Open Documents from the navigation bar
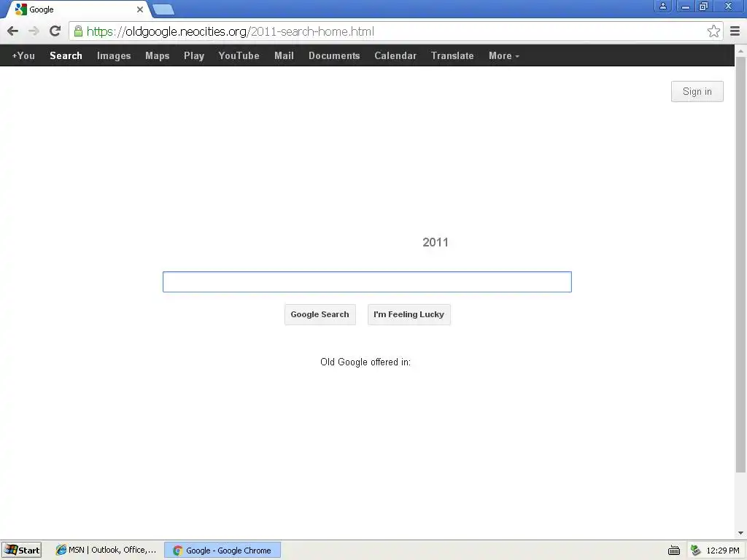The height and width of the screenshot is (560, 747). pyautogui.click(x=334, y=55)
